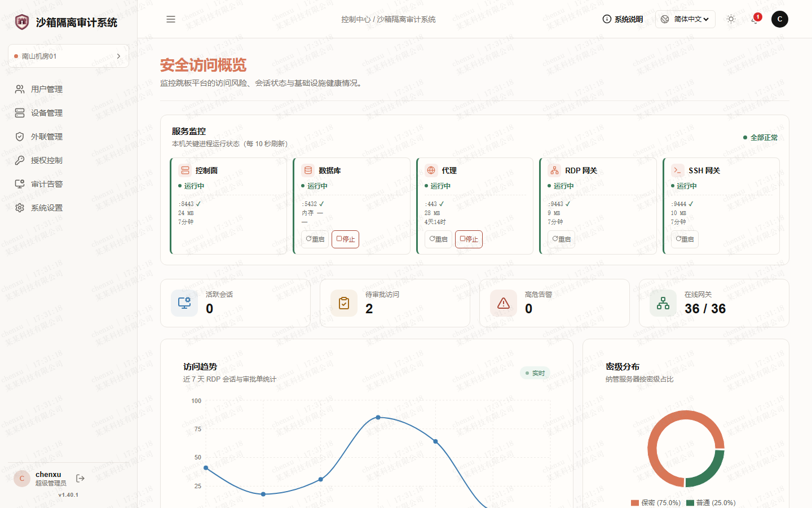Click the 控制中心 breadcrumb link
The width and height of the screenshot is (812, 508).
click(x=356, y=19)
